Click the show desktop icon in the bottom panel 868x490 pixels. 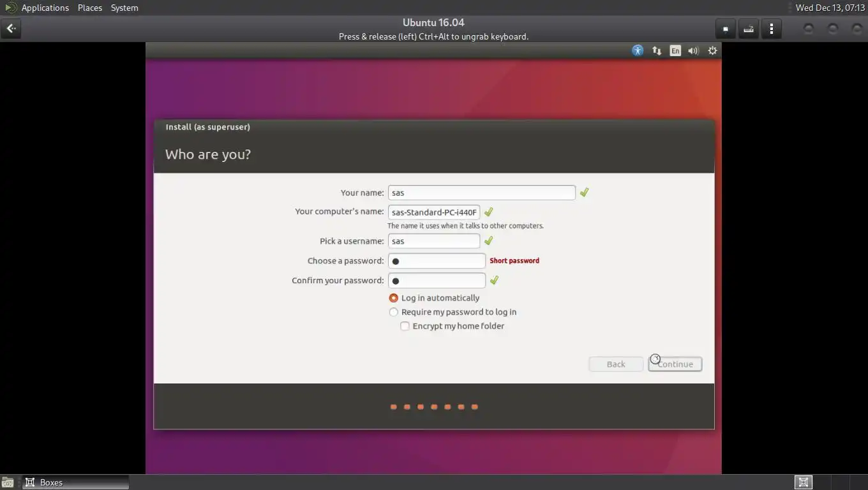7,482
